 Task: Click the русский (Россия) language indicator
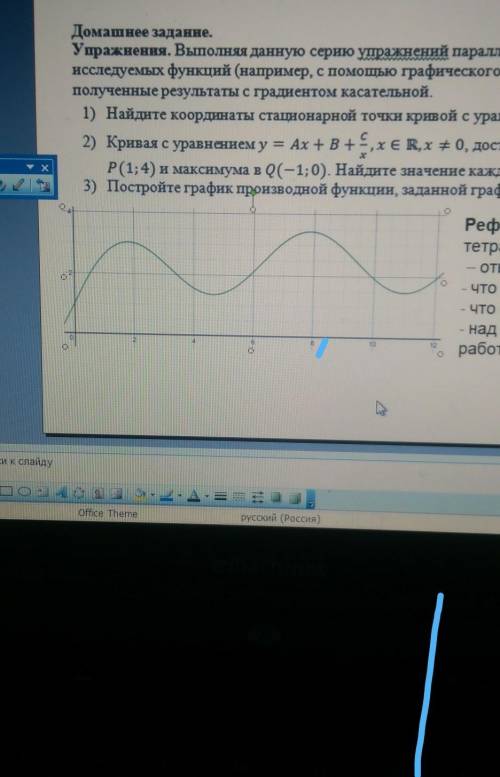[280, 518]
